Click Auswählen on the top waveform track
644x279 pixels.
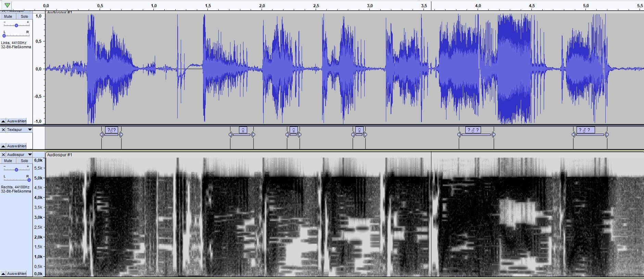(x=16, y=121)
